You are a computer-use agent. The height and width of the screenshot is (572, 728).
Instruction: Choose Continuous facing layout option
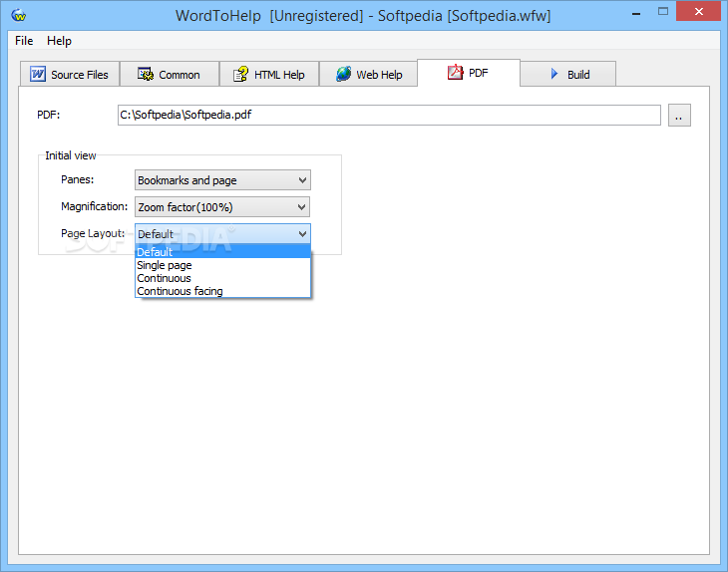222,291
